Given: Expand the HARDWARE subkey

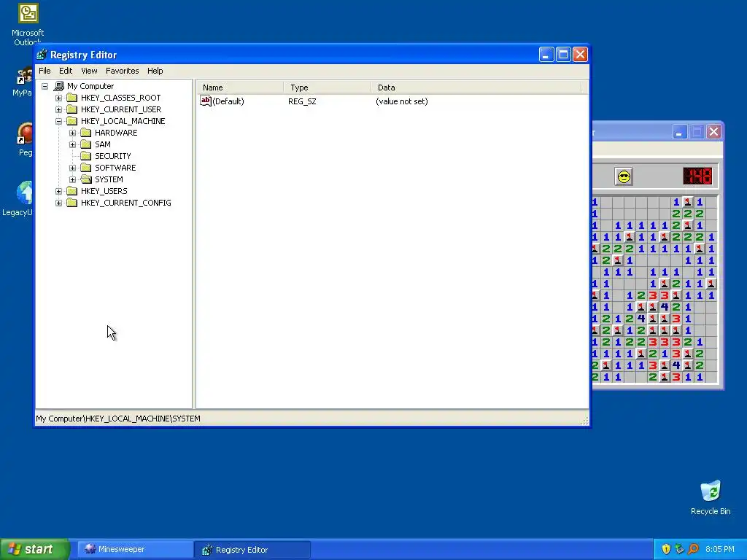Looking at the screenshot, I should [72, 133].
